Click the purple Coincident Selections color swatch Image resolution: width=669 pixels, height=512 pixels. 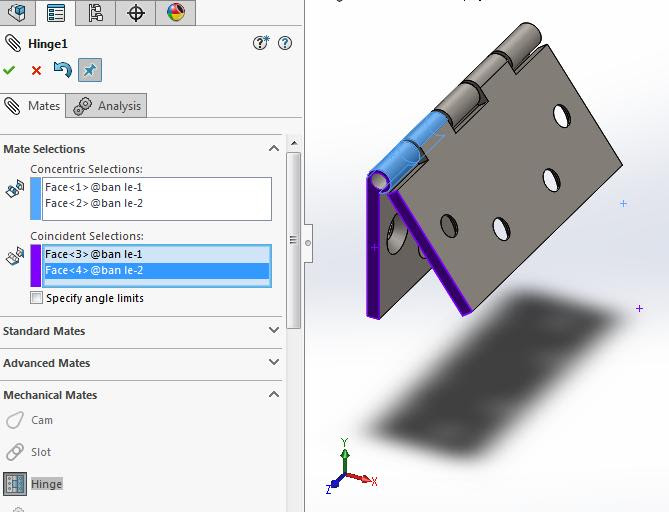(36, 265)
